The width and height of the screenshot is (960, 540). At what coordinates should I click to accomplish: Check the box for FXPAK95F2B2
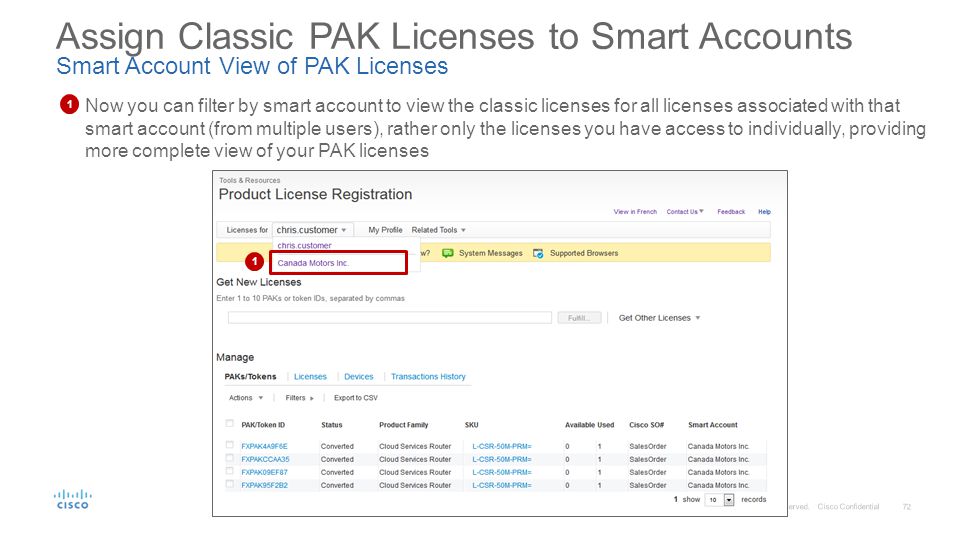tap(230, 484)
